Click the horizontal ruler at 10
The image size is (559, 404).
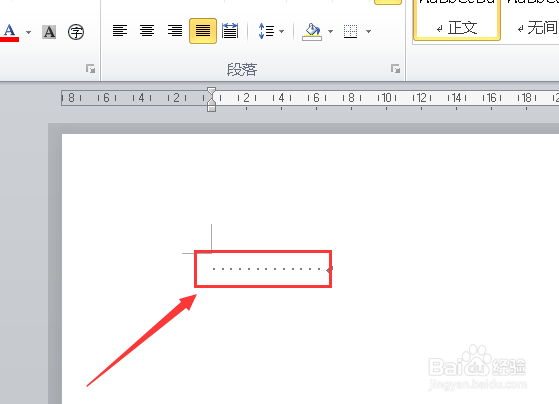pos(386,98)
